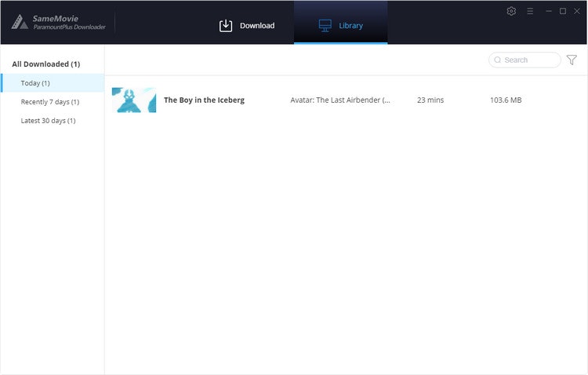Minimize the SameMovie window

coord(549,11)
